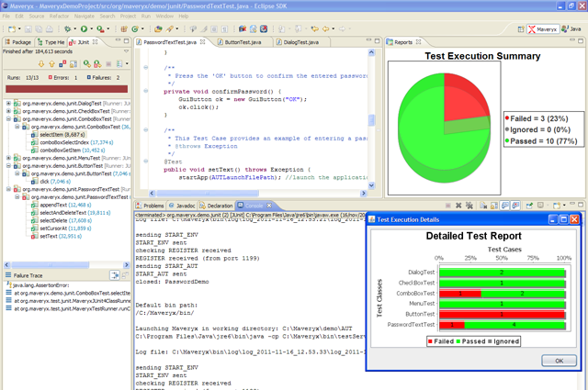Select the setText failed test entry

[56, 236]
